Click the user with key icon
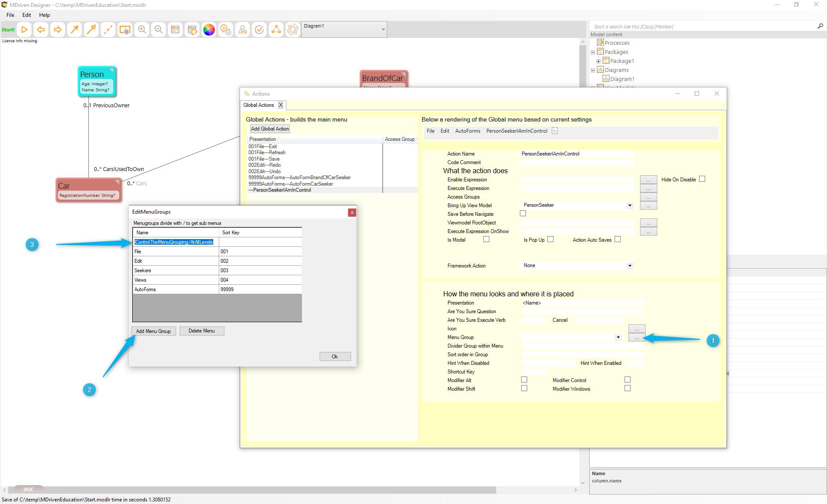Image resolution: width=827 pixels, height=504 pixels. [243, 30]
